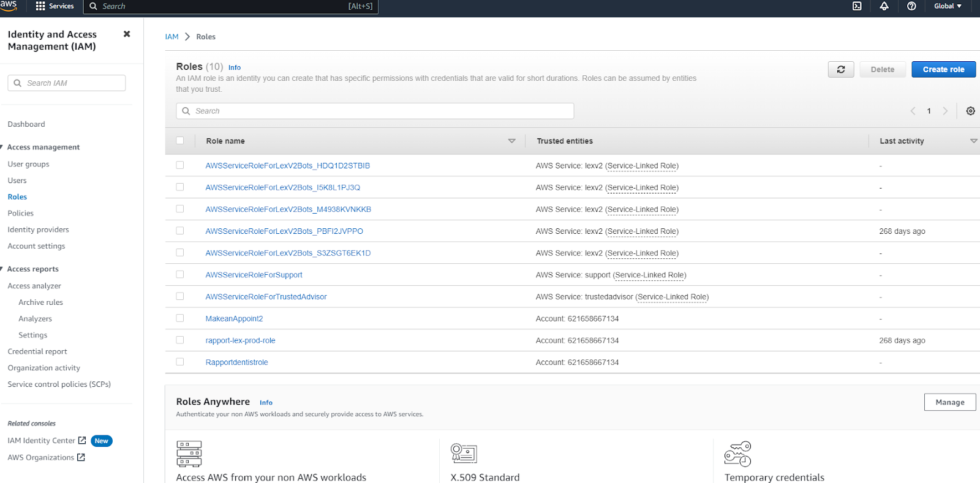Click the AWS logo home icon
Screen dimensions: 980x483
click(9, 6)
